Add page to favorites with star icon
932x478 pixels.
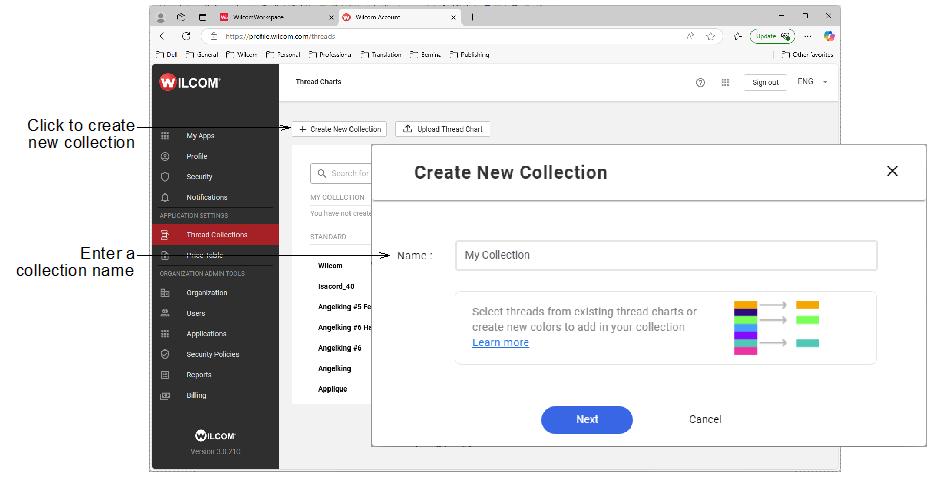(x=710, y=36)
